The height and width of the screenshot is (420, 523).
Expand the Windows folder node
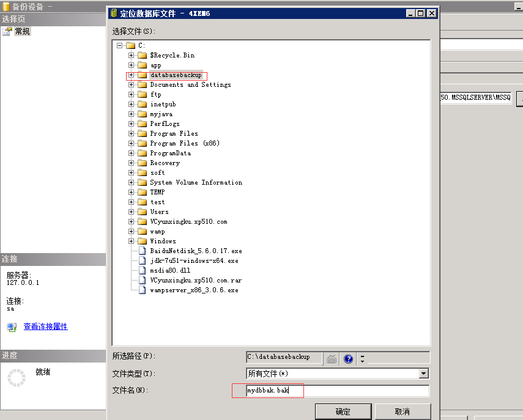tap(131, 241)
